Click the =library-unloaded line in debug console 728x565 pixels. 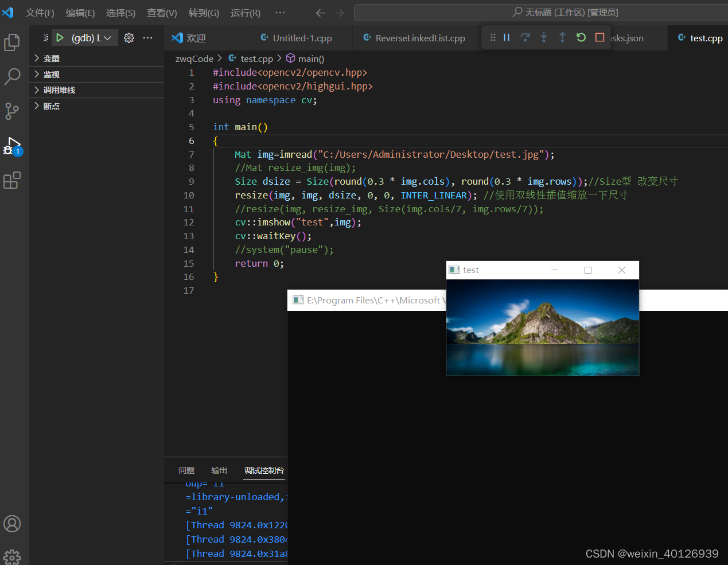click(x=236, y=497)
